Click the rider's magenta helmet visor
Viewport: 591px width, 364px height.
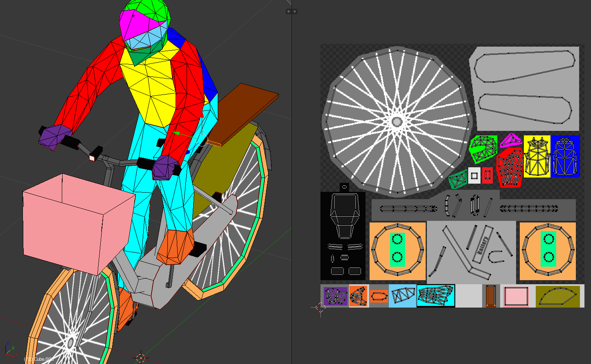click(x=135, y=23)
